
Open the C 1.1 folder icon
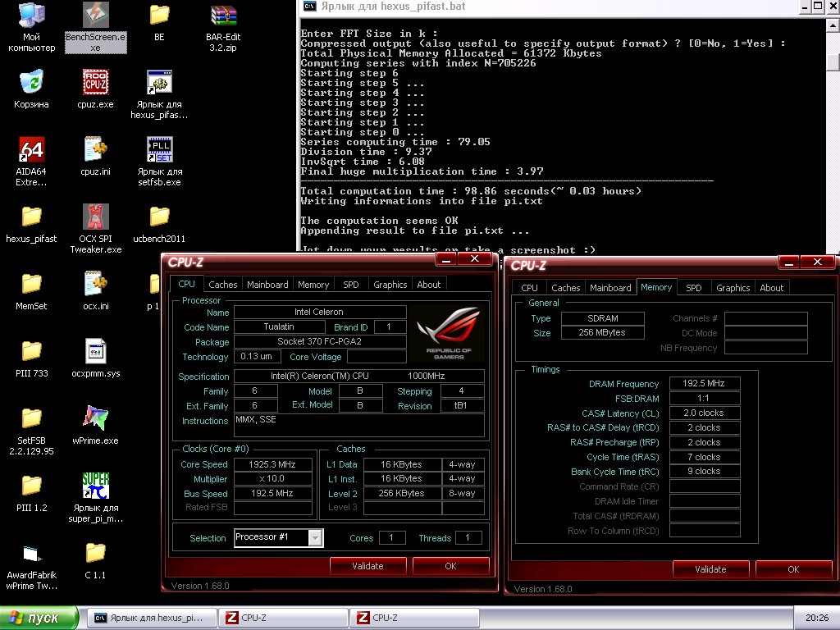coord(95,560)
